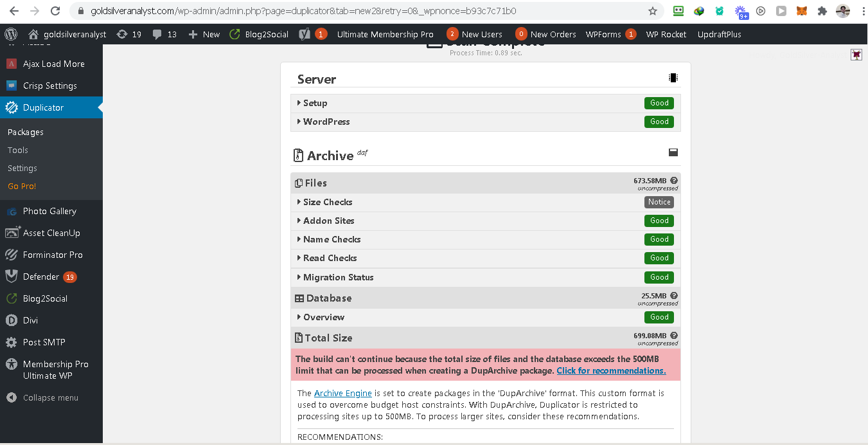Expand the Addon Sites row
Screen dimensions: 868x445
tap(486, 221)
